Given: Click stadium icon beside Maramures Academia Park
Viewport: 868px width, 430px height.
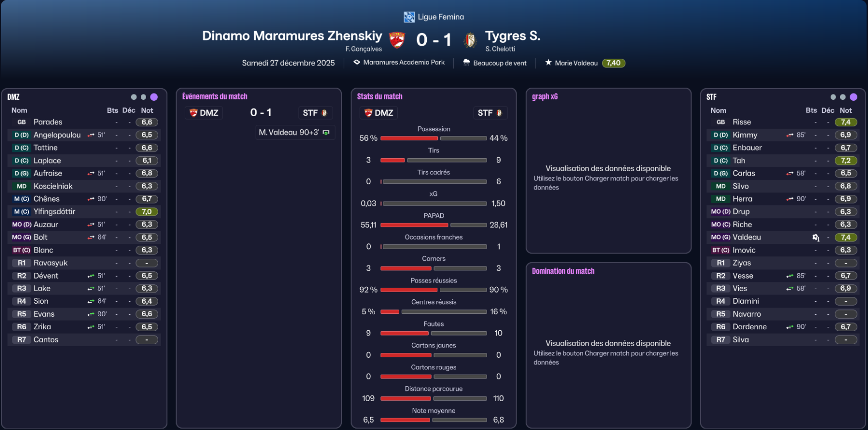Looking at the screenshot, I should tap(357, 62).
